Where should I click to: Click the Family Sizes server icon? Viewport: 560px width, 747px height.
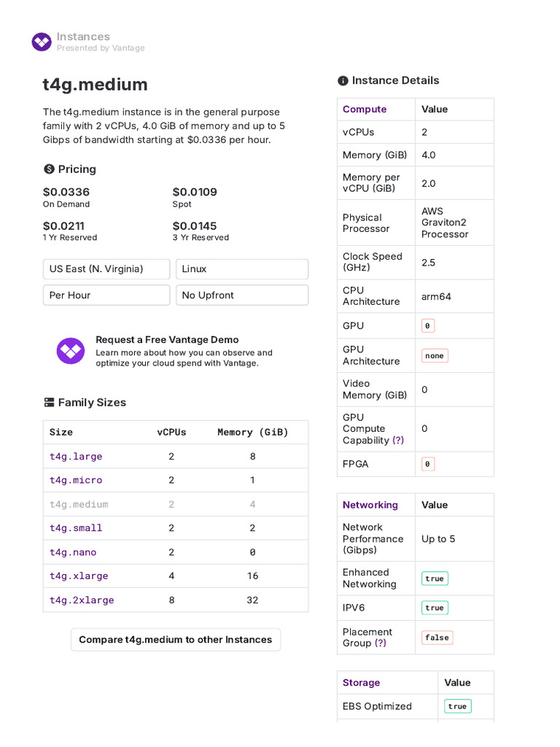(49, 403)
